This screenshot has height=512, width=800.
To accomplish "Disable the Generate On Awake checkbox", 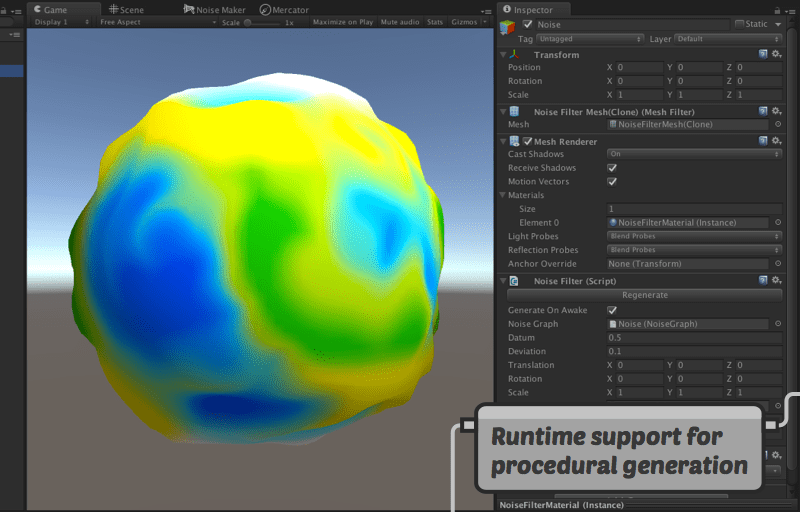I will [x=612, y=310].
